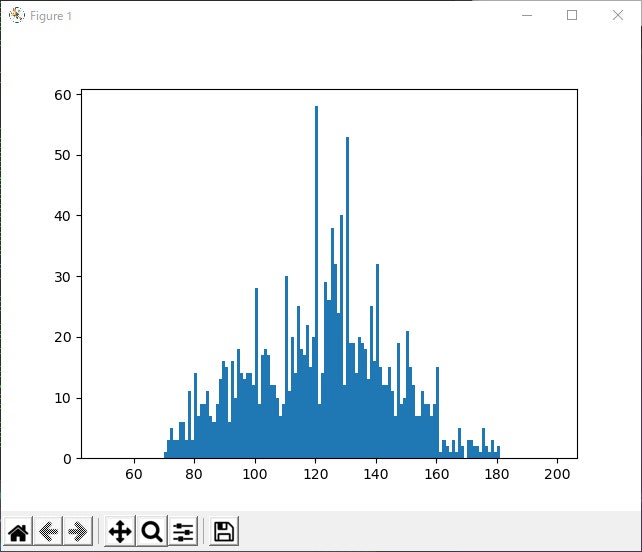The width and height of the screenshot is (642, 552).
Task: Click y-axis tick label 20
Action: pos(63,337)
